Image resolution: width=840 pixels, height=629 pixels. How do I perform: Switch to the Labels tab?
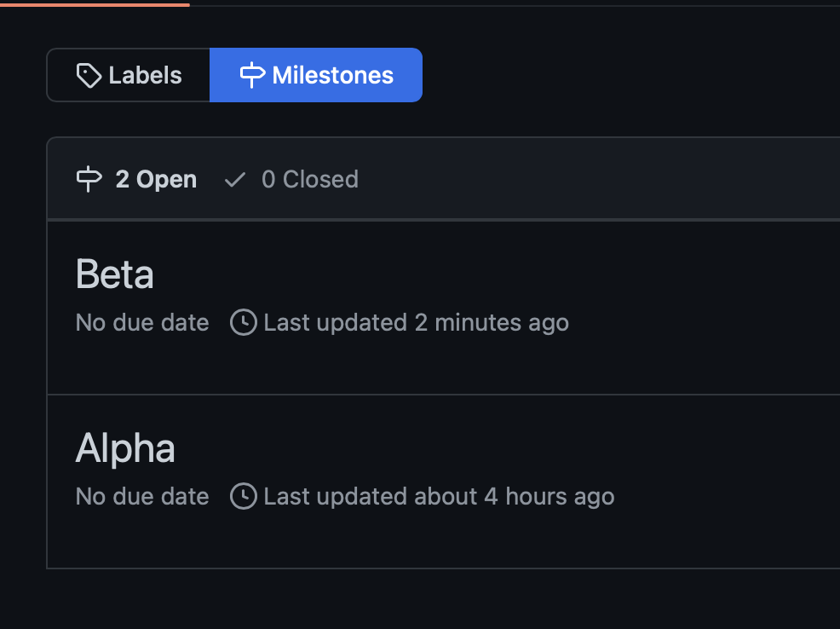[129, 75]
